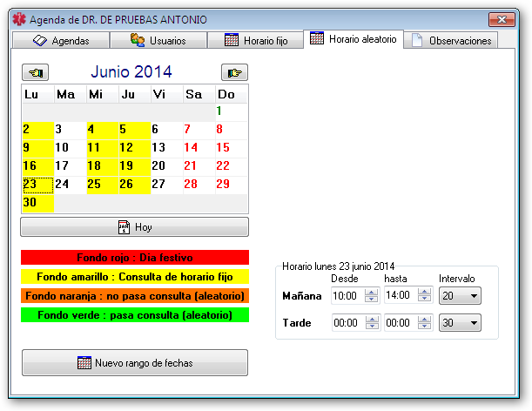
Task: Expand the Mañana interval dropdown
Action: click(x=473, y=297)
